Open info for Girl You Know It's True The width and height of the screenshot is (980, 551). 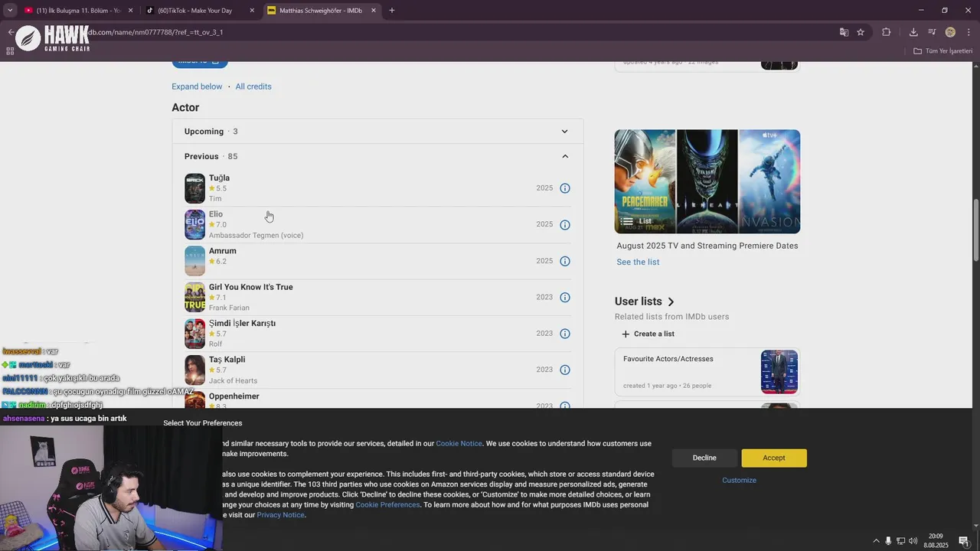click(565, 298)
